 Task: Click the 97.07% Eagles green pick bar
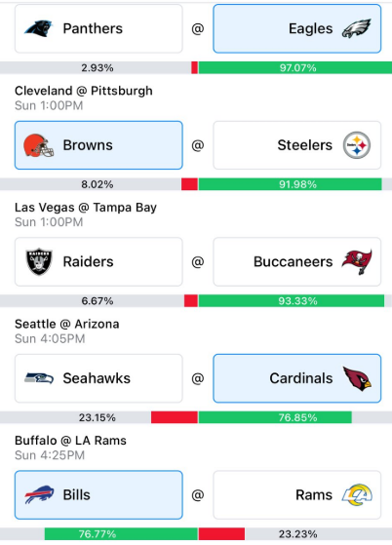(x=295, y=68)
